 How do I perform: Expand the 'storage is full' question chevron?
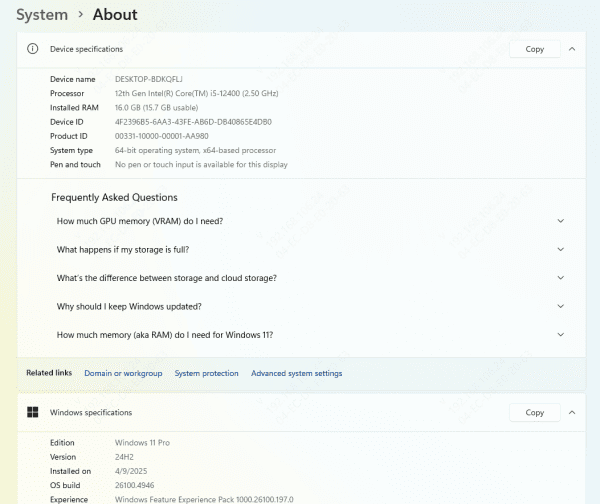click(x=560, y=249)
